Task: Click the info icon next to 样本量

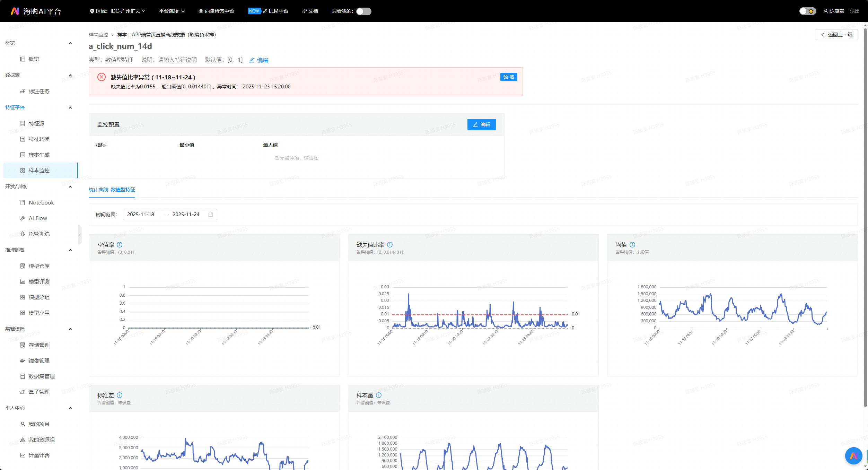Action: click(379, 395)
